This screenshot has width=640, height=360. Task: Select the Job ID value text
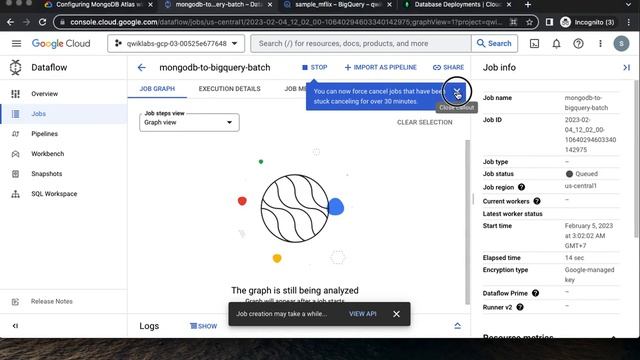(x=590, y=135)
